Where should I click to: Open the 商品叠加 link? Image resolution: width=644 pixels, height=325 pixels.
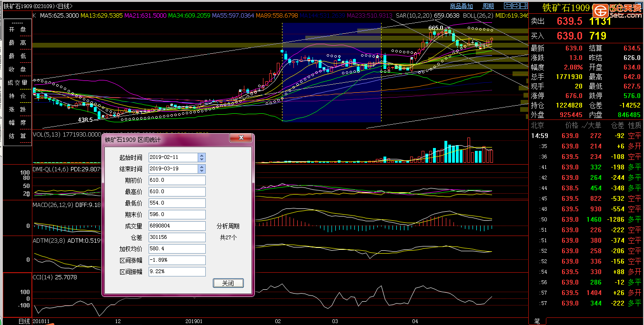point(462,6)
